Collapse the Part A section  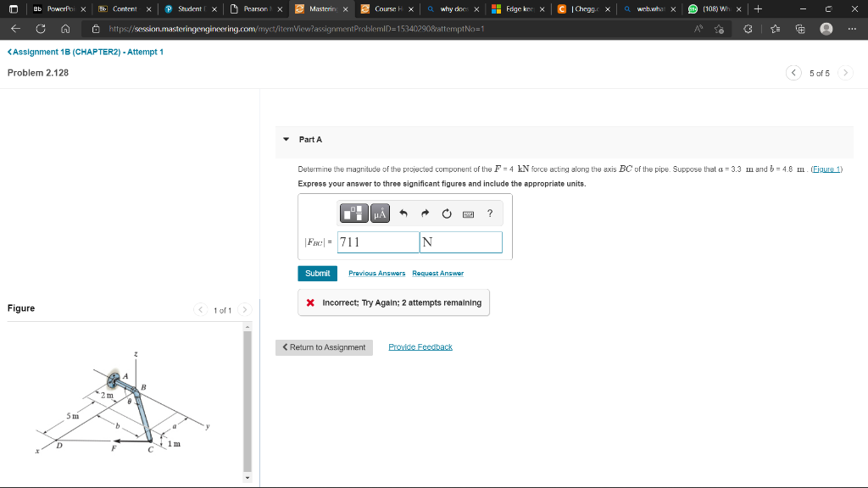(x=286, y=139)
